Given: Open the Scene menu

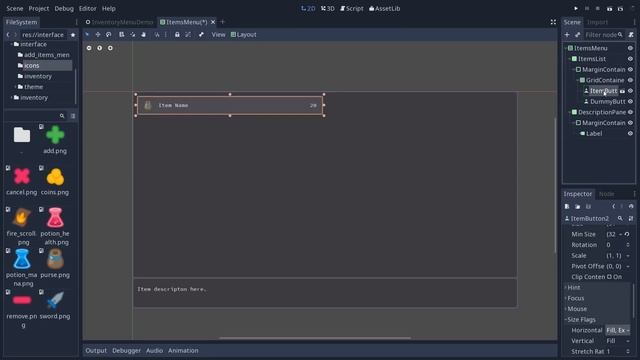Looking at the screenshot, I should pos(15,9).
